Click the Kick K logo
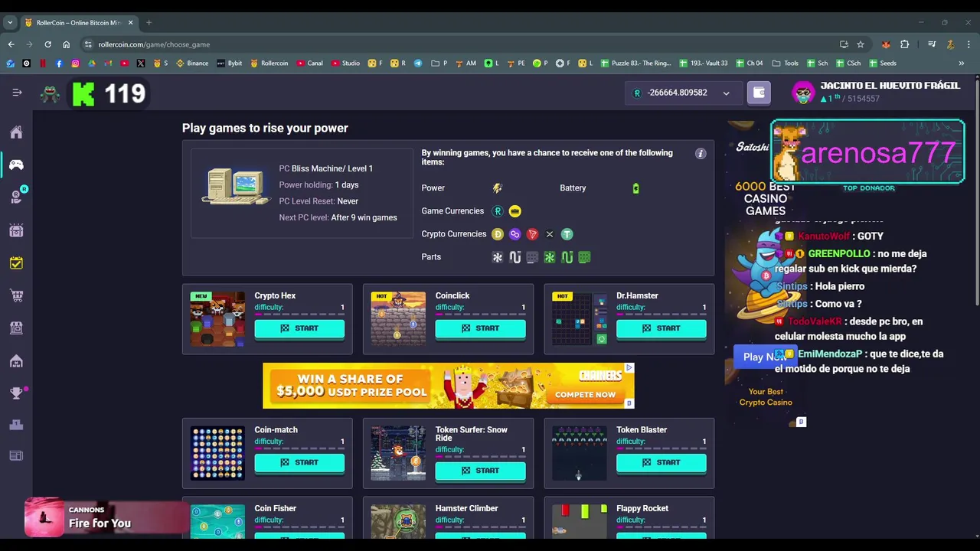This screenshot has width=980, height=551. pyautogui.click(x=83, y=94)
